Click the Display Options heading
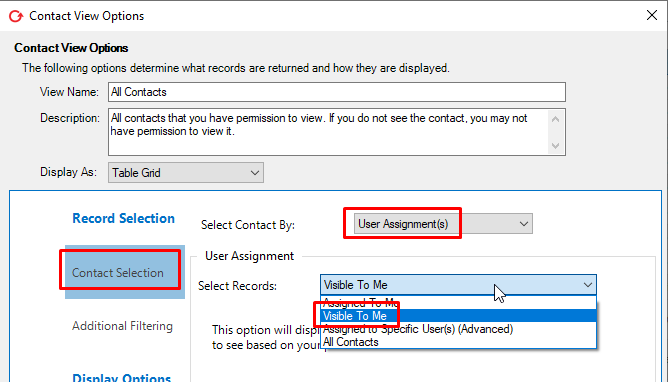 [x=121, y=377]
